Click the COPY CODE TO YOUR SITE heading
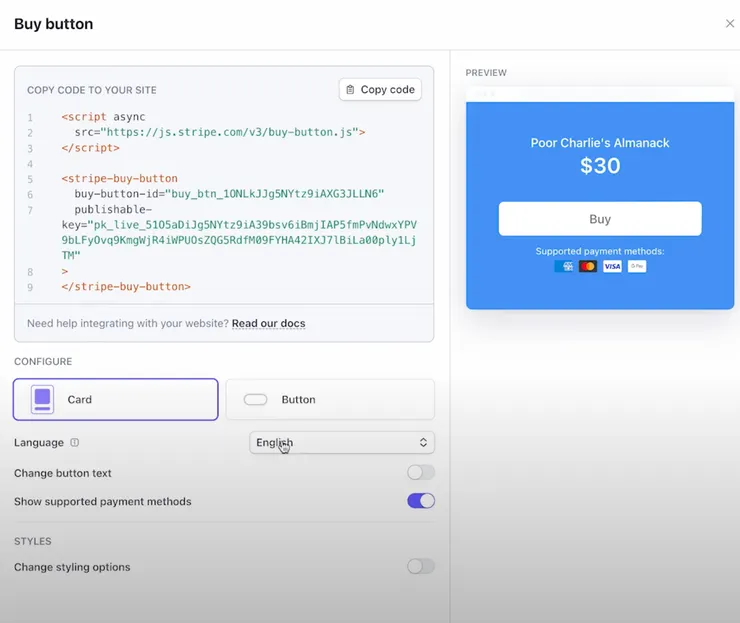 tap(92, 90)
